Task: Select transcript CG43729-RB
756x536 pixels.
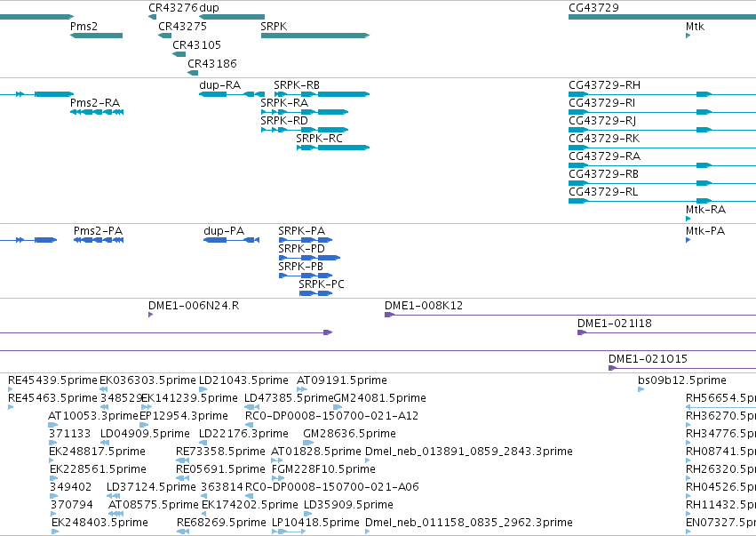Action: [662, 183]
